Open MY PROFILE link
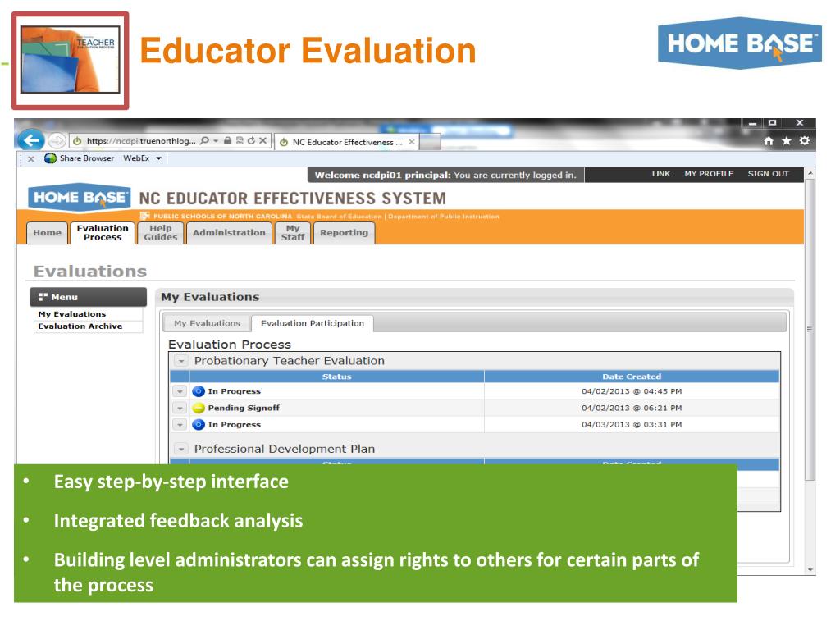The width and height of the screenshot is (840, 630). click(x=709, y=174)
